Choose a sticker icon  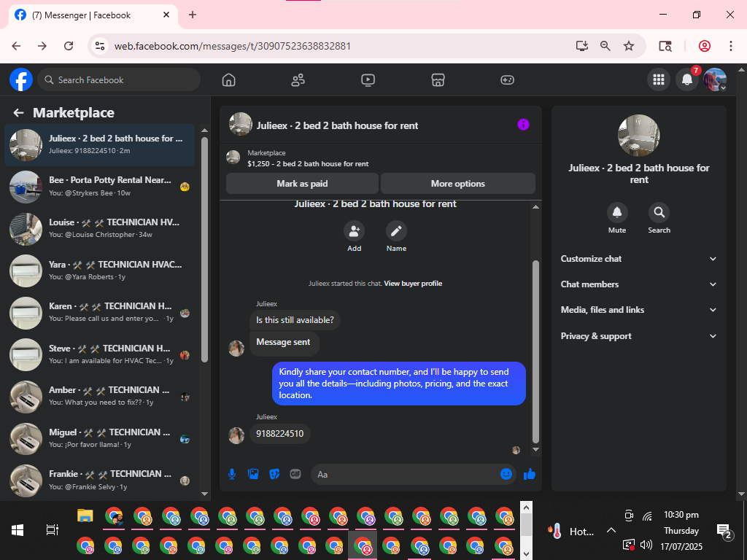(x=274, y=474)
